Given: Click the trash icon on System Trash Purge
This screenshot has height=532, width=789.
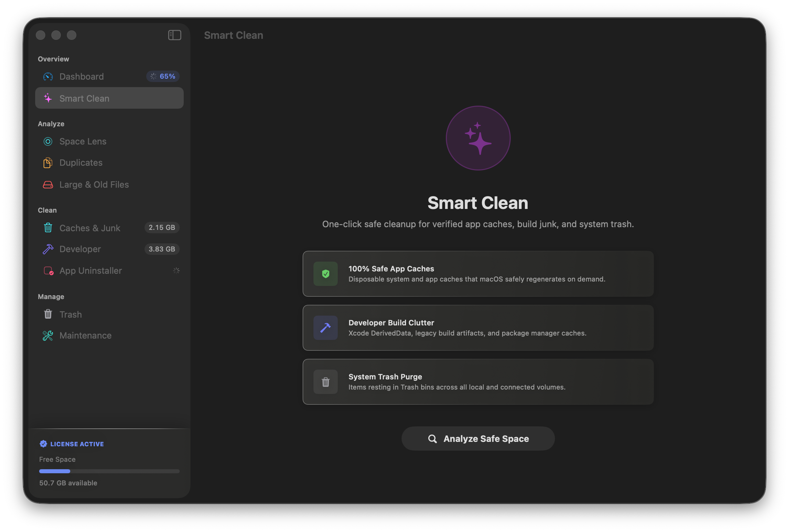Looking at the screenshot, I should [325, 382].
